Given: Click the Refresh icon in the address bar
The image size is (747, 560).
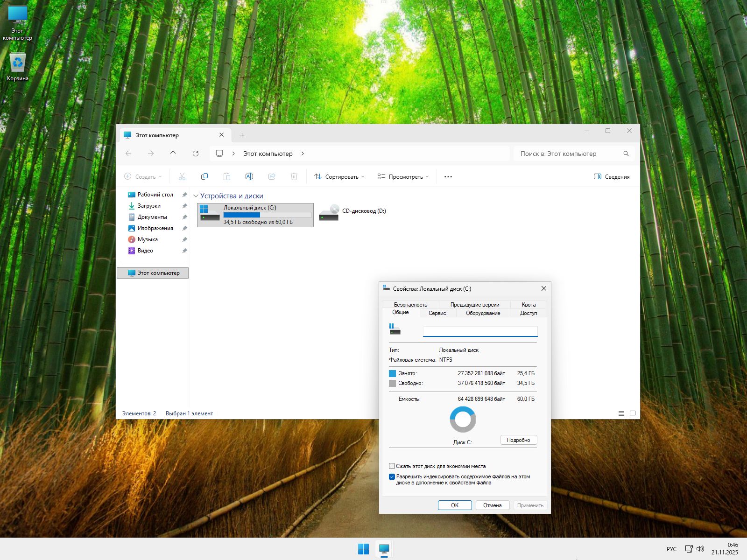Looking at the screenshot, I should pyautogui.click(x=196, y=154).
